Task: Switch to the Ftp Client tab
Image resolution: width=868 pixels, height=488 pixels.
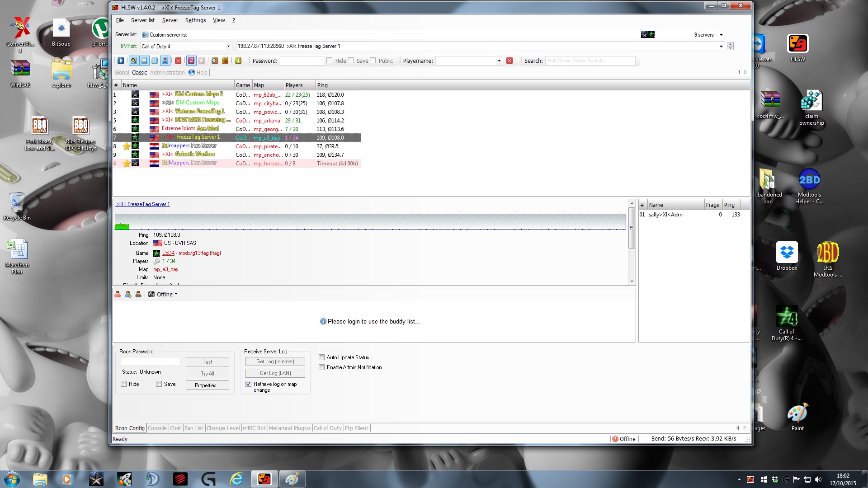Action: click(357, 428)
